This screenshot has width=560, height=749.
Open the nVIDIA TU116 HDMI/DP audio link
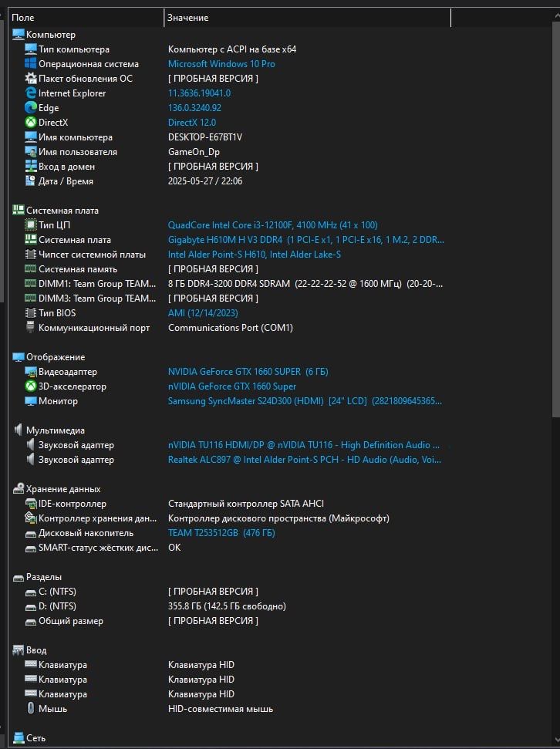[304, 445]
